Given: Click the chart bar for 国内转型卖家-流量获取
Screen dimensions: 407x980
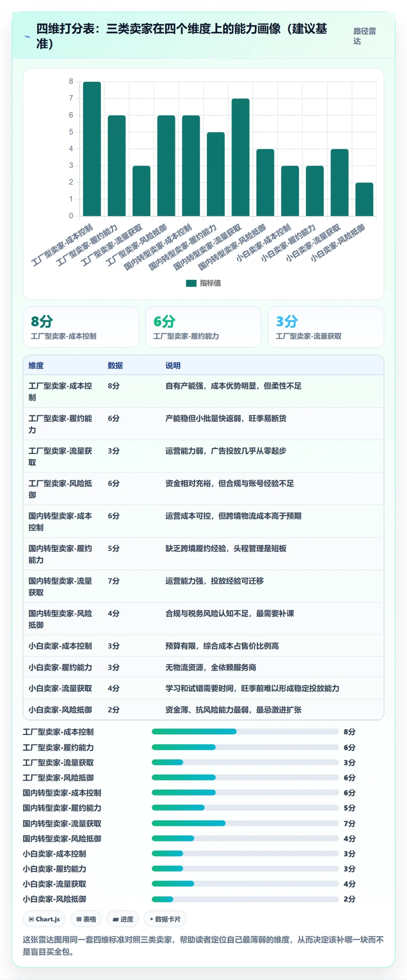Looking at the screenshot, I should click(240, 157).
